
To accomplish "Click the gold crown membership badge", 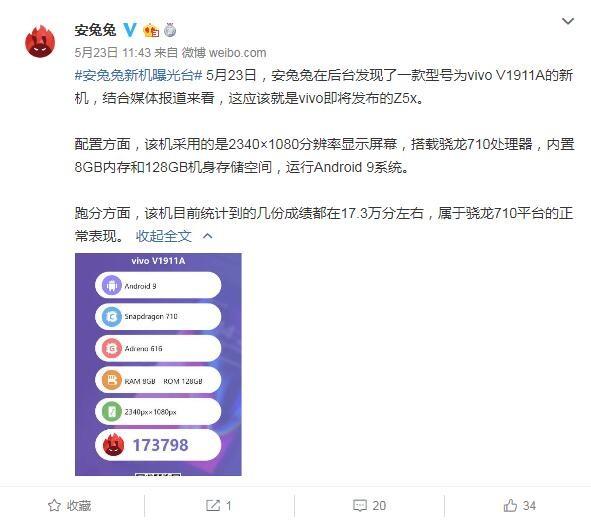I will (x=151, y=30).
